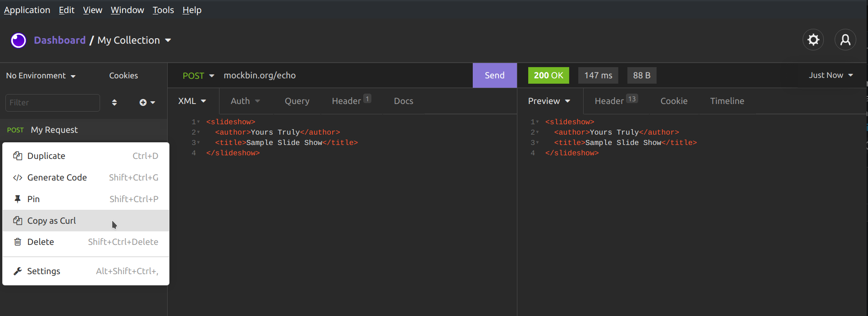Screen dimensions: 868x316
Task: Open the Window menu
Action: (x=128, y=10)
